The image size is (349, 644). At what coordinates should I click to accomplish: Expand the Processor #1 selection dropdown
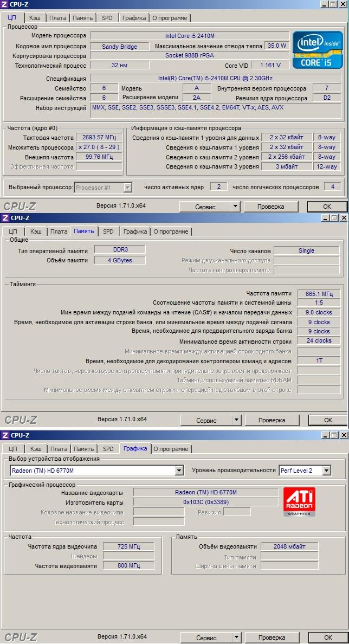coord(128,187)
